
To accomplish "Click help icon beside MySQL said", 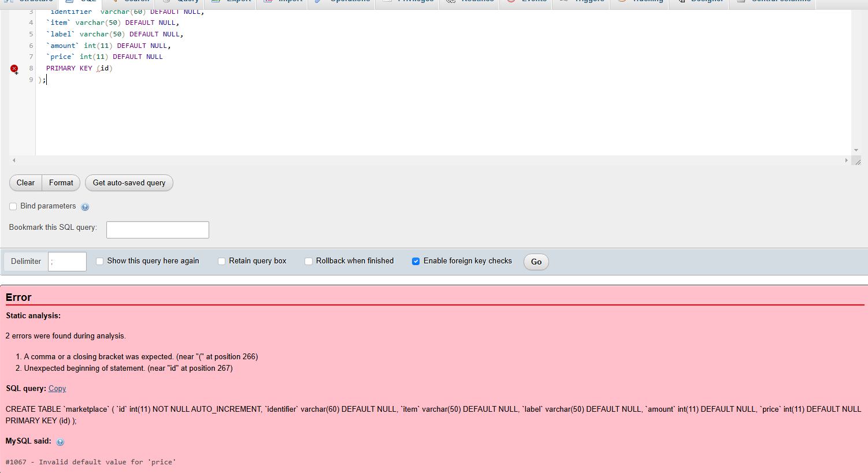I will (60, 442).
